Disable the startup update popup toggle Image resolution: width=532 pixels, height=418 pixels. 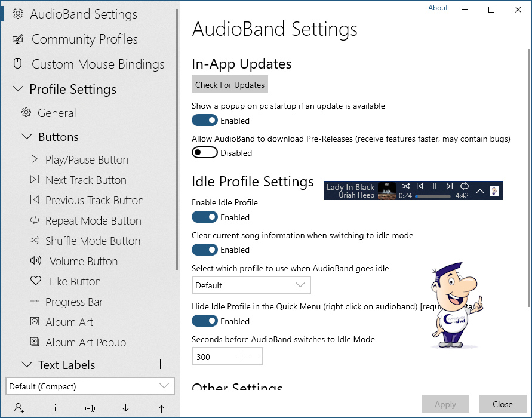[204, 121]
